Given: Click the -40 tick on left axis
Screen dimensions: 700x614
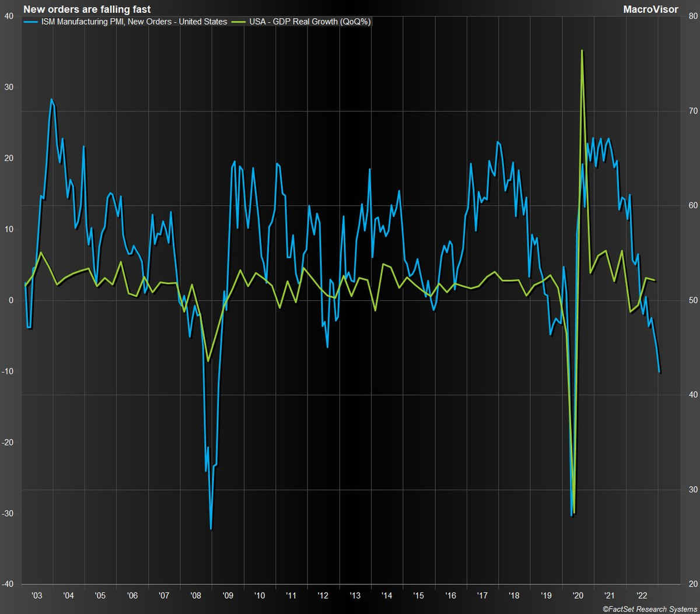Looking at the screenshot, I should [8, 584].
